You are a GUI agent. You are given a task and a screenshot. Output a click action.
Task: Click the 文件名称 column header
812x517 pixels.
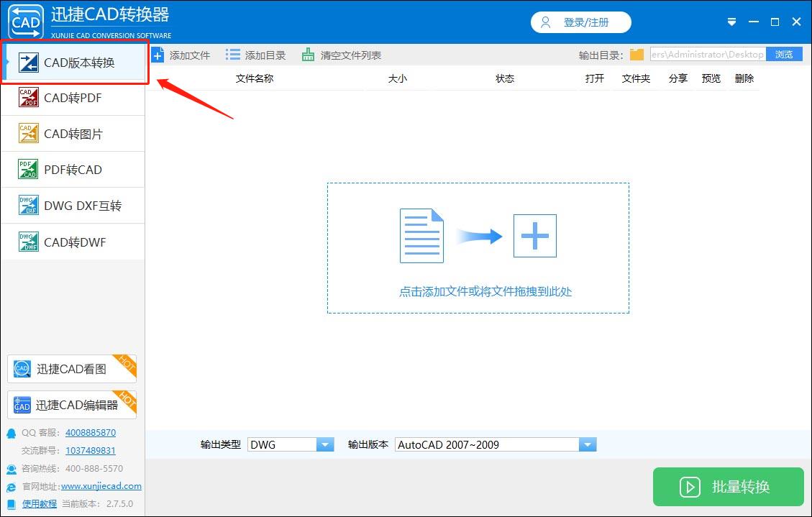tap(253, 78)
